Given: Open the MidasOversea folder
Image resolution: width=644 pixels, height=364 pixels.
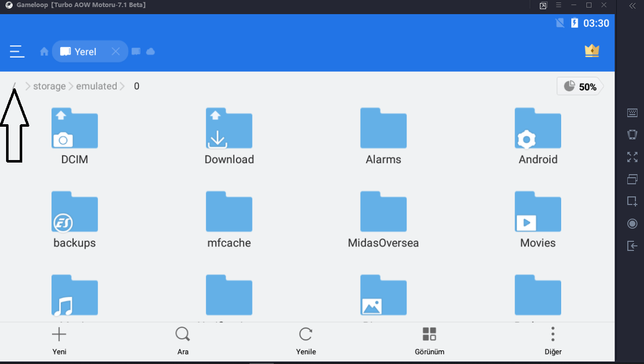Looking at the screenshot, I should 383,220.
